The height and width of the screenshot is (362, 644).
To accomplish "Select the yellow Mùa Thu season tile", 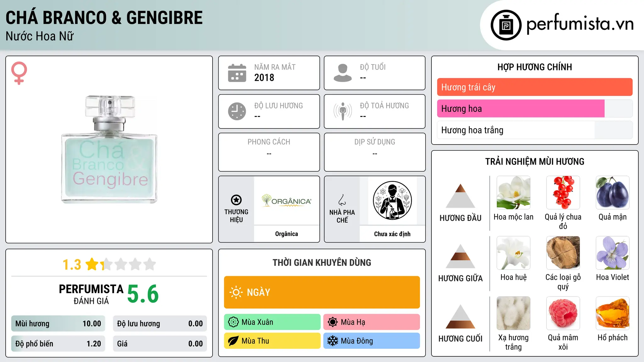I will click(272, 341).
